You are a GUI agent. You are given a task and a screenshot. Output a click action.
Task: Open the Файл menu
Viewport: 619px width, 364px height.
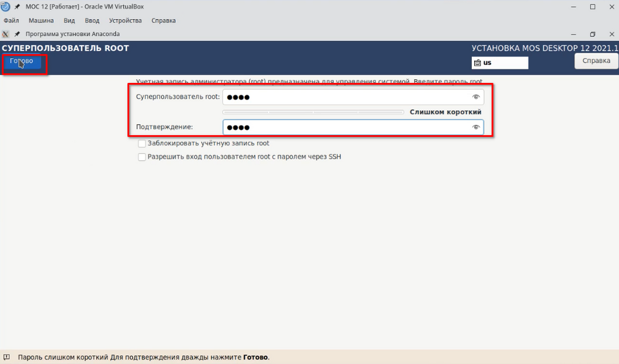click(x=11, y=20)
